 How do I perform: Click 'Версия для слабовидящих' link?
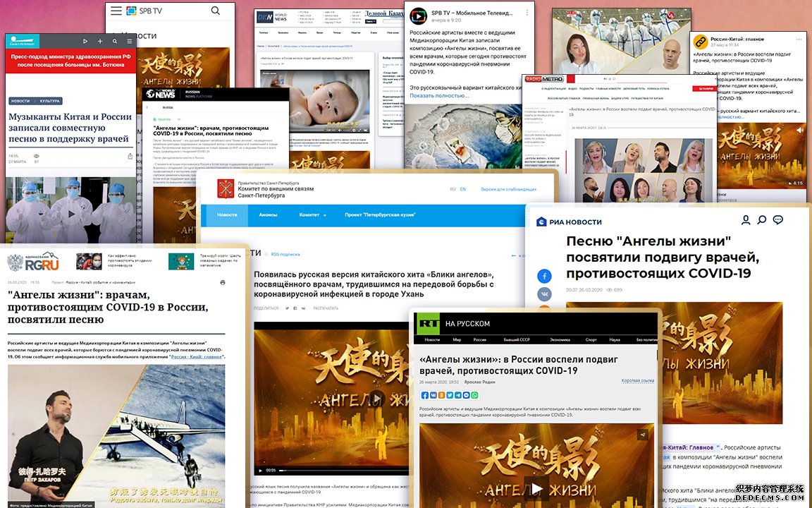tap(508, 189)
